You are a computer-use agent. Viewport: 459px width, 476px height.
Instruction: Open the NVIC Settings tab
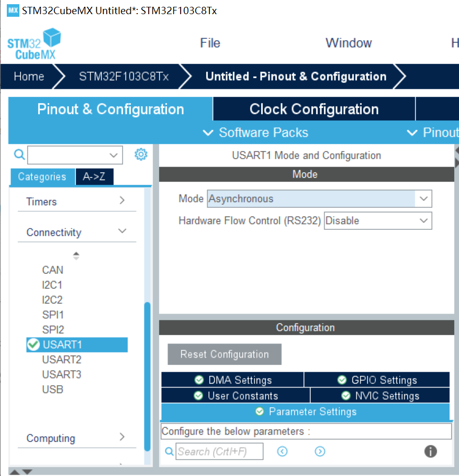pos(380,395)
